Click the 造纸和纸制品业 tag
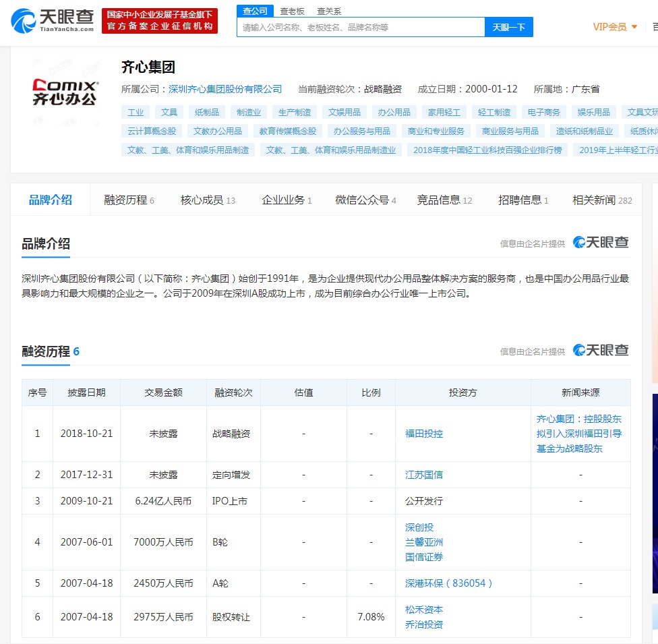The width and height of the screenshot is (658, 644). tap(585, 131)
